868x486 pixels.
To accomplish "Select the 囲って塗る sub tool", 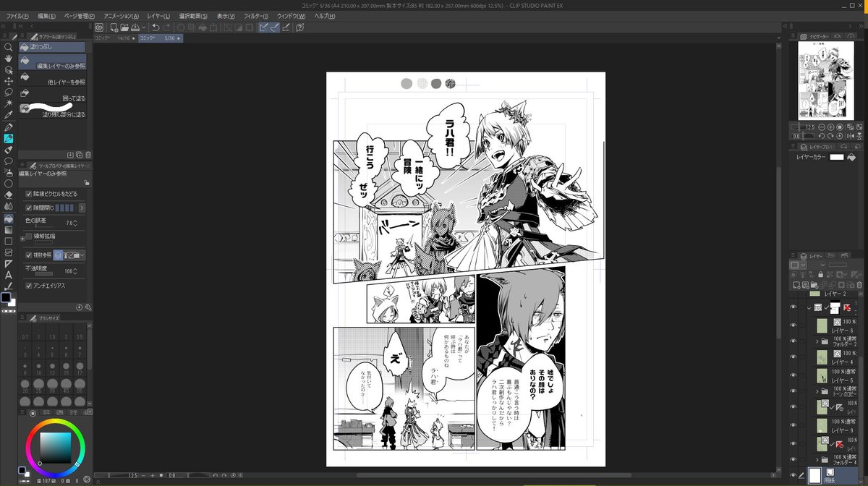I will (52, 94).
